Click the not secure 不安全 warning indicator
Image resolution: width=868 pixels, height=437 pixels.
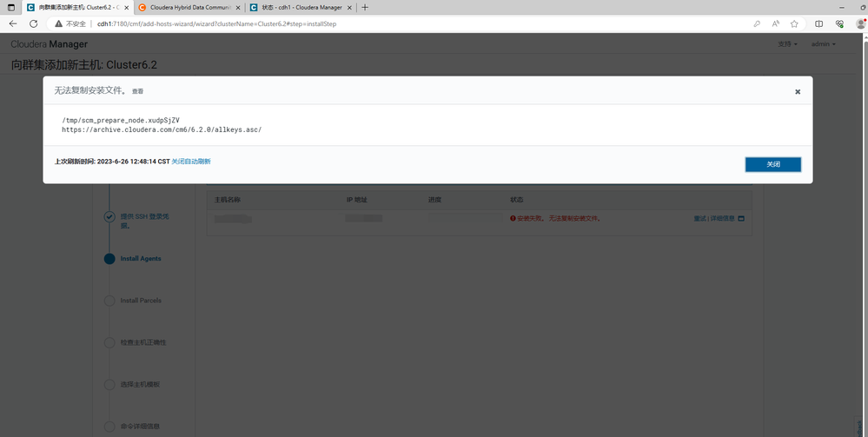click(x=70, y=23)
